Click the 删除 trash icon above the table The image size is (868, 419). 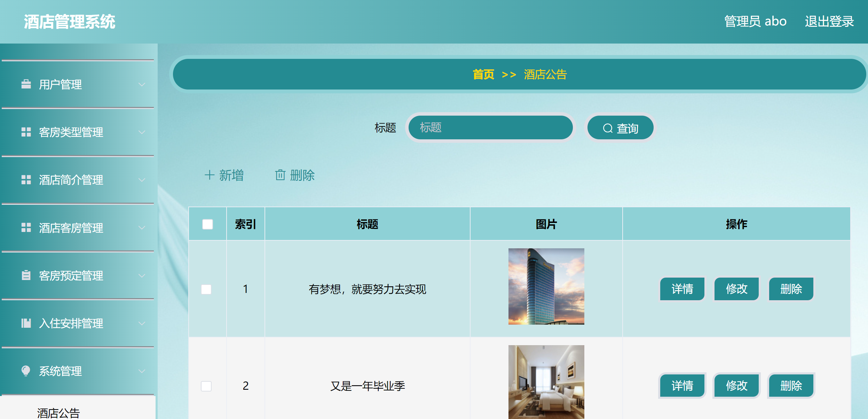pos(281,175)
